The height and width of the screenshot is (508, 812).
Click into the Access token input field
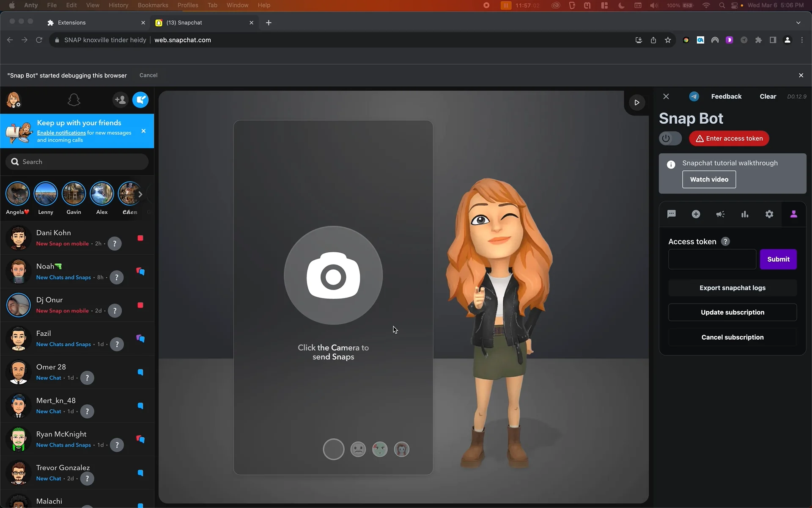(x=712, y=259)
